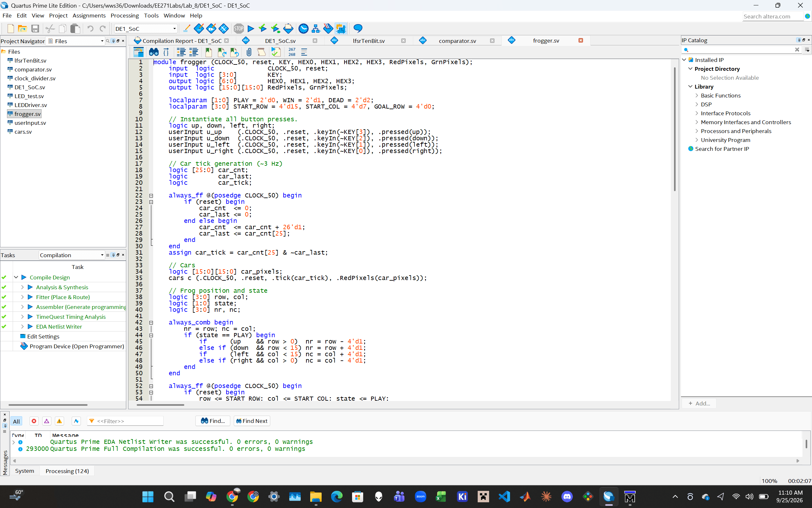Toggle the red error messages filter
The width and height of the screenshot is (812, 508).
point(34,421)
